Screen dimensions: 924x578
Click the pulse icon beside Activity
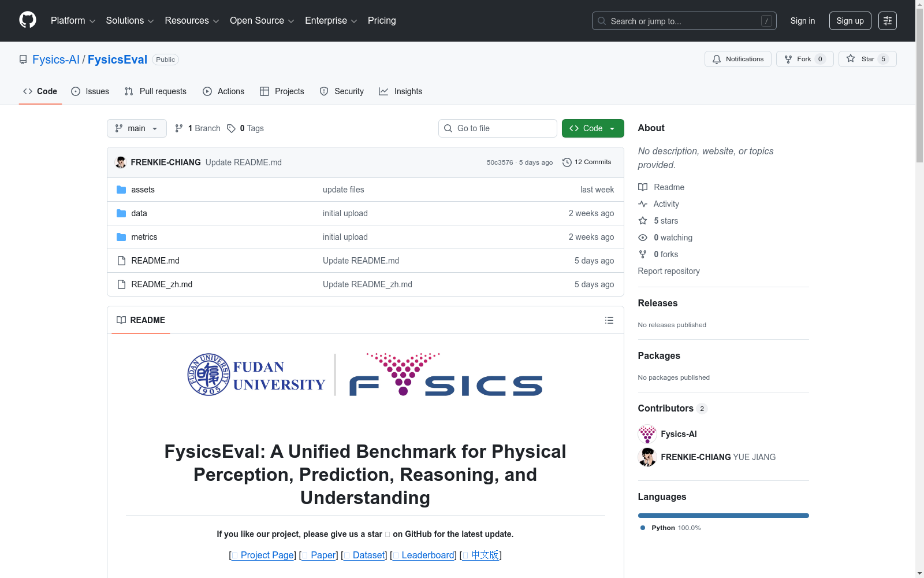[x=643, y=204]
